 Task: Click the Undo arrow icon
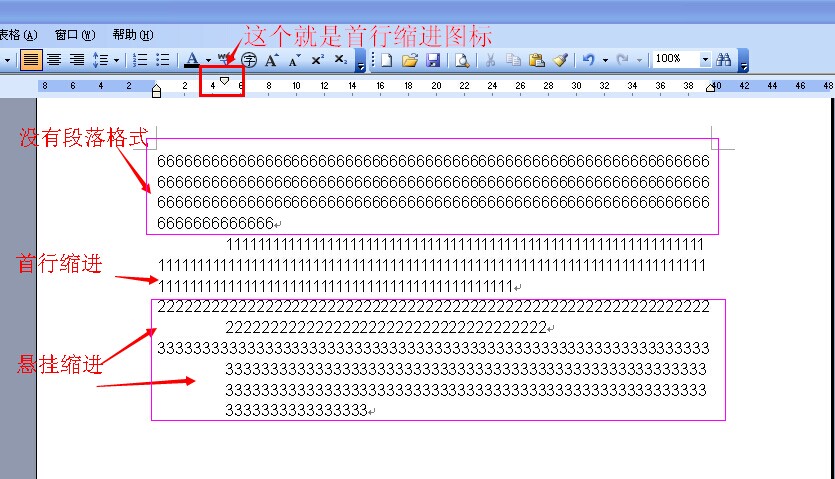coord(589,60)
